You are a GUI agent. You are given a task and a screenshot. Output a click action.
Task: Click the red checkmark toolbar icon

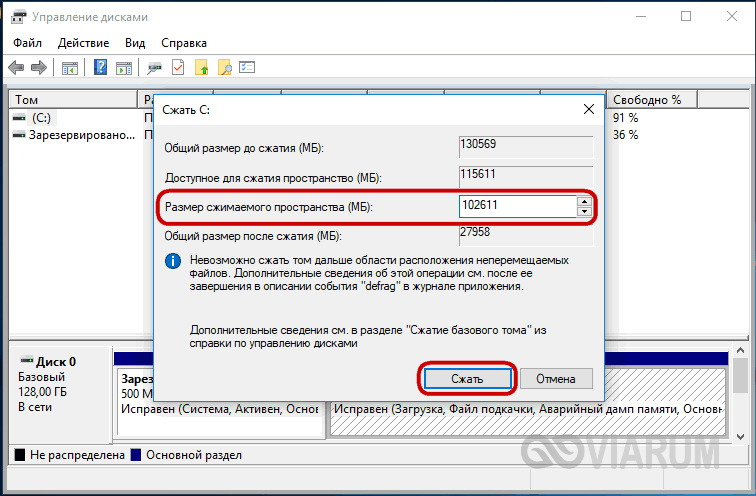pyautogui.click(x=178, y=68)
